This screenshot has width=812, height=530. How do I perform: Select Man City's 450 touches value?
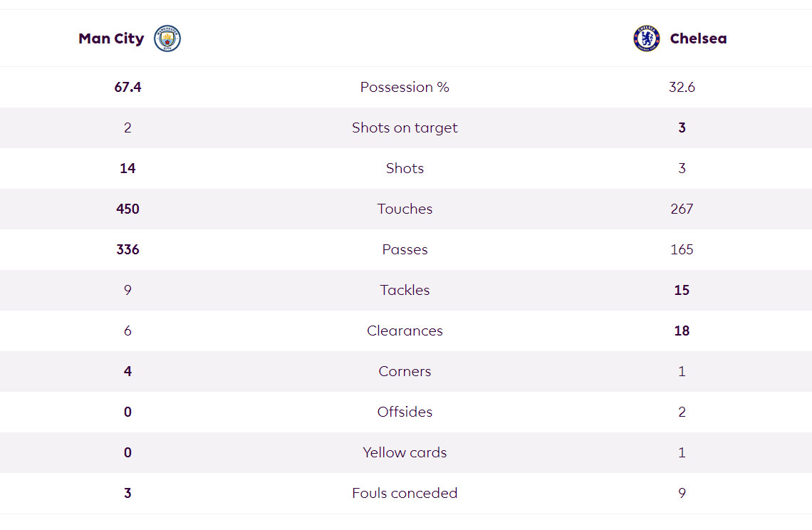click(127, 209)
